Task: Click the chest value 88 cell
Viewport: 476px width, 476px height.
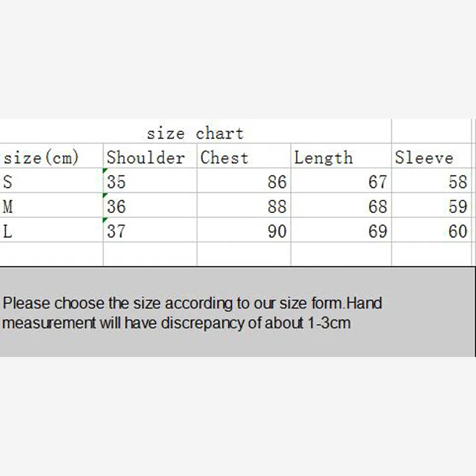Action: point(243,206)
